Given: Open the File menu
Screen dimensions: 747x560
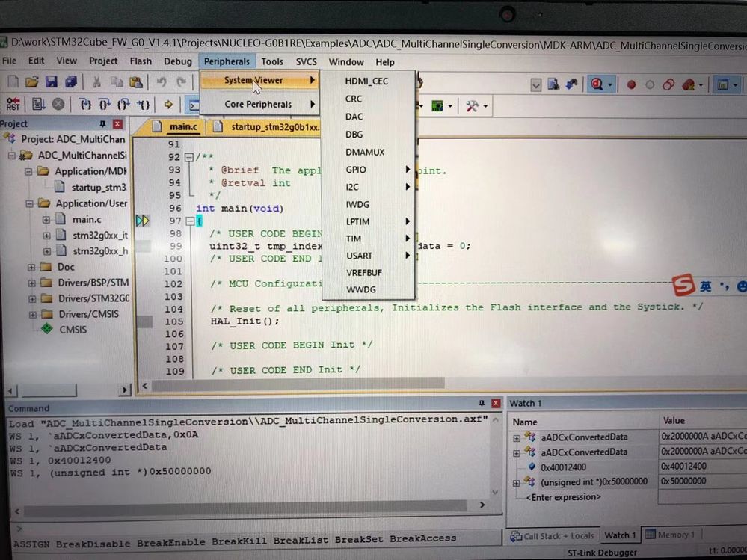Looking at the screenshot, I should coord(9,61).
